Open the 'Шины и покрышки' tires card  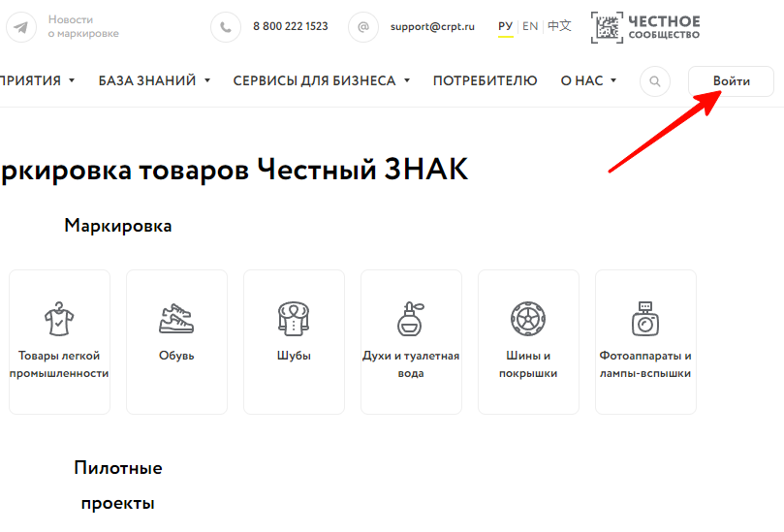point(528,342)
